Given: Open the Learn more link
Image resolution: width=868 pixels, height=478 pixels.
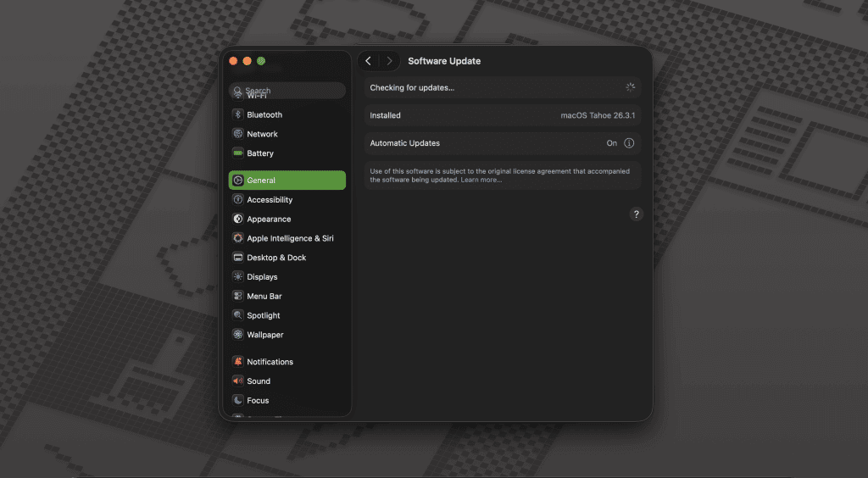Looking at the screenshot, I should pyautogui.click(x=481, y=180).
